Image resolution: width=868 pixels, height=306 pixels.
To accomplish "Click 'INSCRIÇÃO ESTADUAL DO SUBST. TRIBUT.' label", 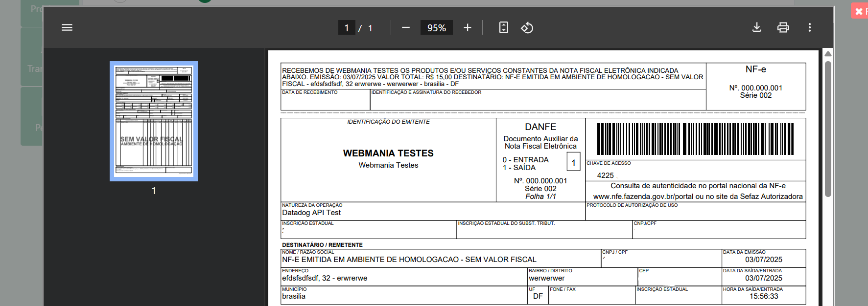I will click(x=506, y=223).
